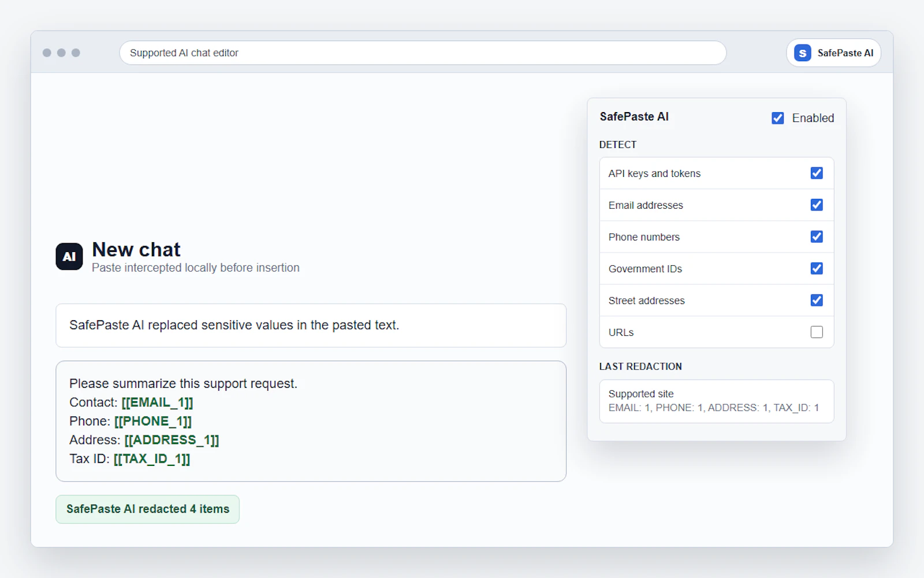
Task: Enable URLs detection checkbox
Action: [817, 332]
